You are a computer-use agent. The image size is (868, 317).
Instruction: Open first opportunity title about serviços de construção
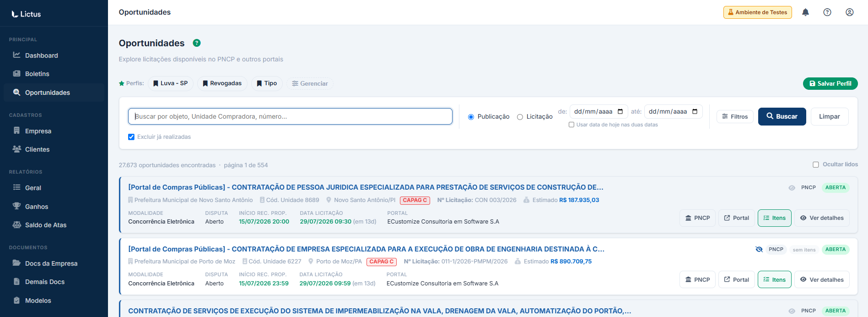(366, 187)
